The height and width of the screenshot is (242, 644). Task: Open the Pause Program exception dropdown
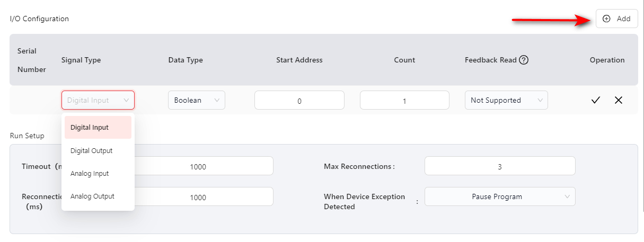tap(499, 196)
